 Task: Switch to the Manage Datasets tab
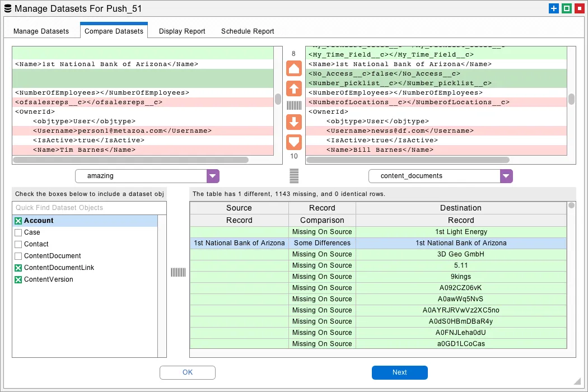point(41,31)
